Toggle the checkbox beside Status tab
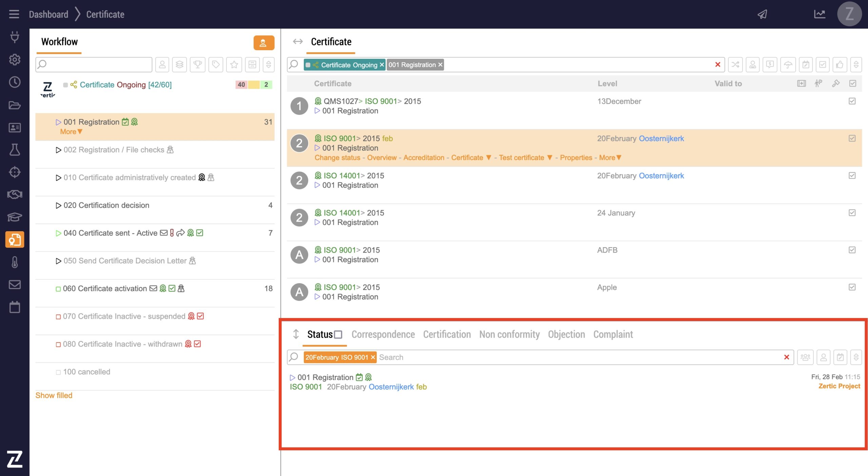The image size is (868, 476). pyautogui.click(x=338, y=335)
